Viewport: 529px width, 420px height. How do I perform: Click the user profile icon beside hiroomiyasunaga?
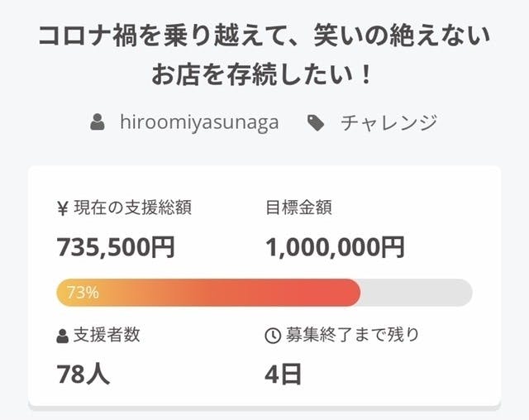click(98, 123)
